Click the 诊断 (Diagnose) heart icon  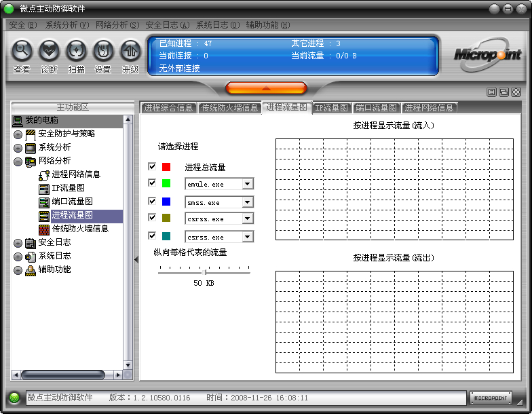tap(49, 51)
